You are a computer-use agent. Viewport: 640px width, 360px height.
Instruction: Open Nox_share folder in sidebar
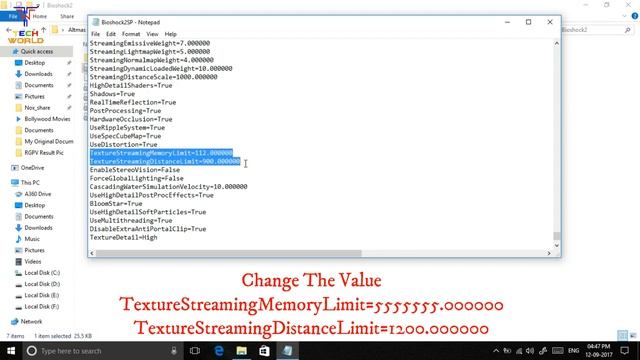[x=37, y=108]
